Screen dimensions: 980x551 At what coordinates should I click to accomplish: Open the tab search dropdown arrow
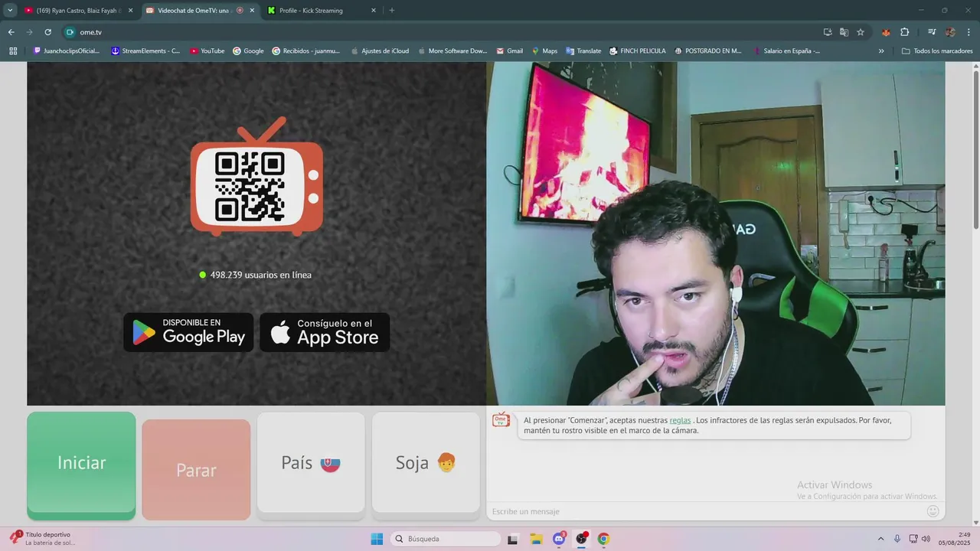(x=10, y=11)
